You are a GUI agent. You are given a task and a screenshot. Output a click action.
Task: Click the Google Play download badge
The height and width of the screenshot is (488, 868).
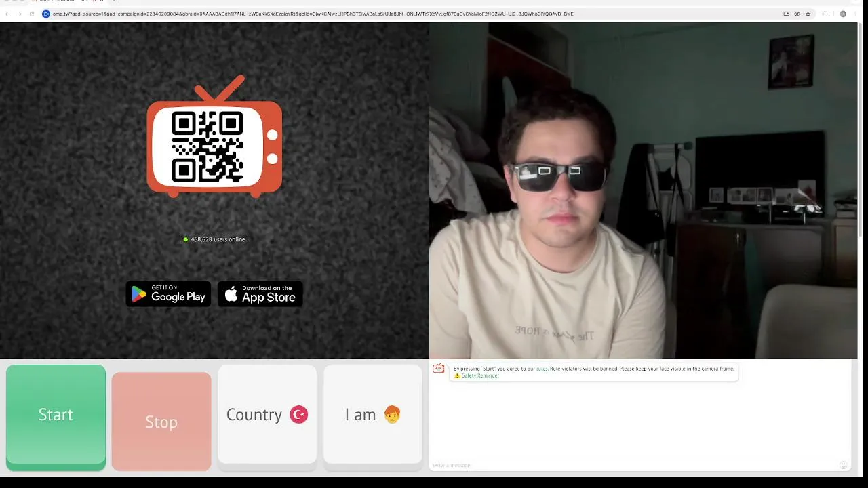coord(168,294)
